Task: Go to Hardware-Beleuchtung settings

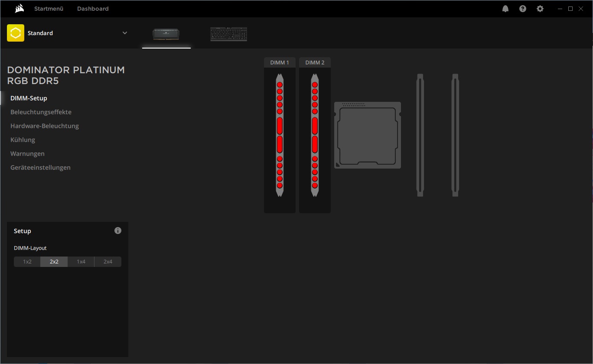Action: pyautogui.click(x=45, y=126)
